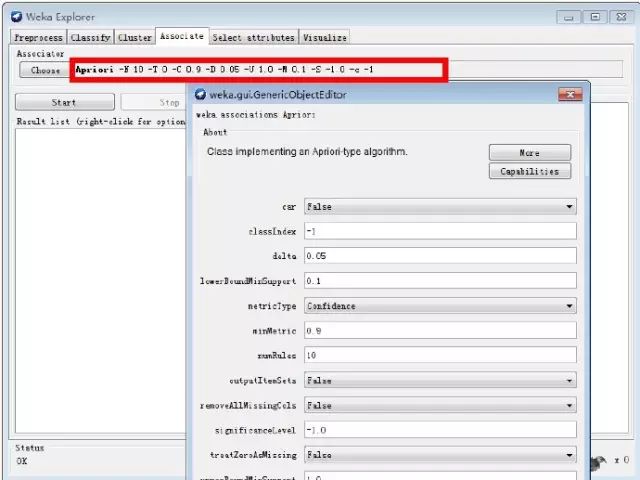This screenshot has width=640, height=480.
Task: Open the Classify tab
Action: pyautogui.click(x=91, y=38)
